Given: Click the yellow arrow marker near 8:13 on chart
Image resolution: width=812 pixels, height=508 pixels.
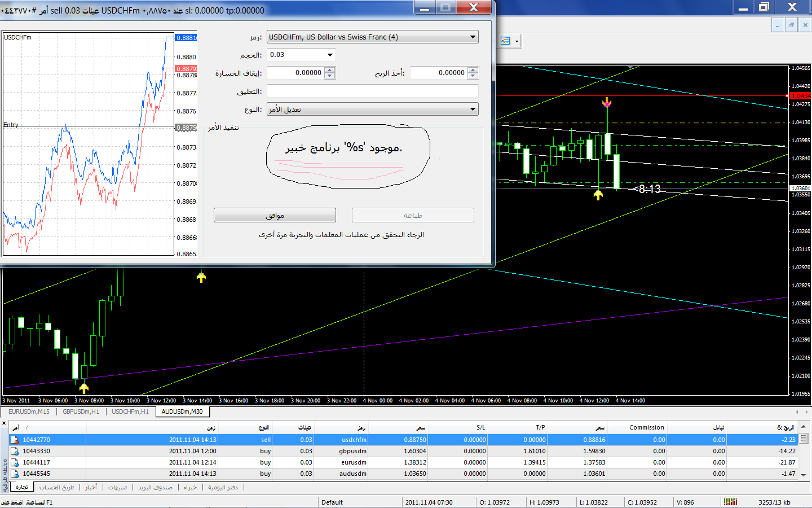Looking at the screenshot, I should tap(598, 195).
